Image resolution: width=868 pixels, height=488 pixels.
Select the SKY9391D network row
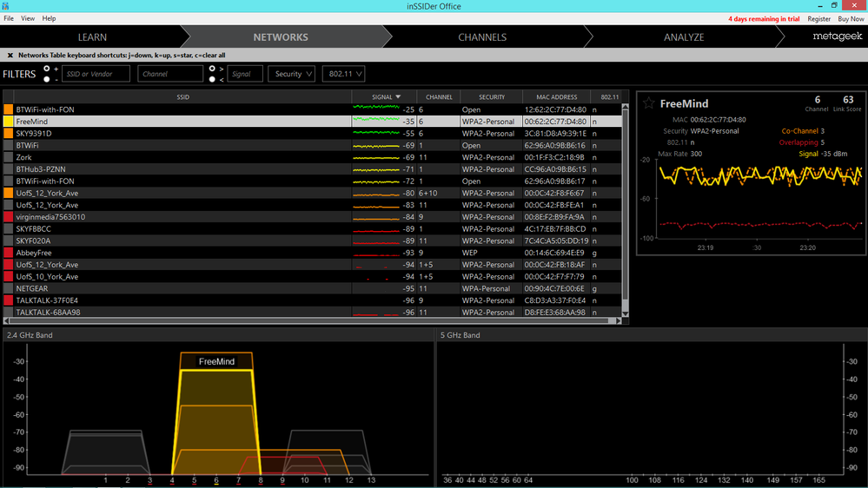coord(312,134)
